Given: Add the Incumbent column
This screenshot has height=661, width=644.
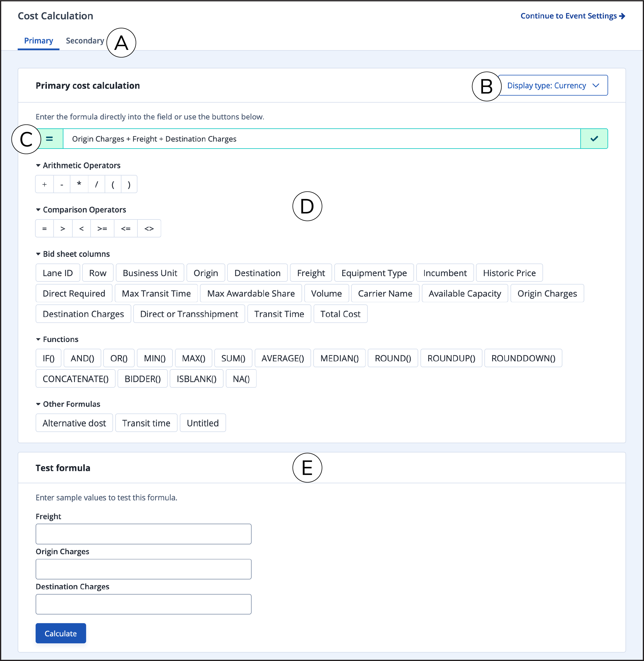Looking at the screenshot, I should (x=445, y=273).
